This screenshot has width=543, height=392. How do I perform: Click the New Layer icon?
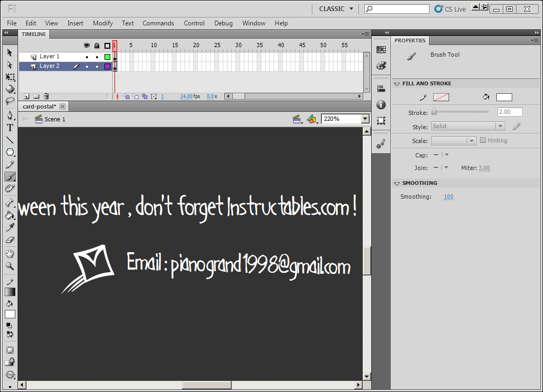pos(27,96)
